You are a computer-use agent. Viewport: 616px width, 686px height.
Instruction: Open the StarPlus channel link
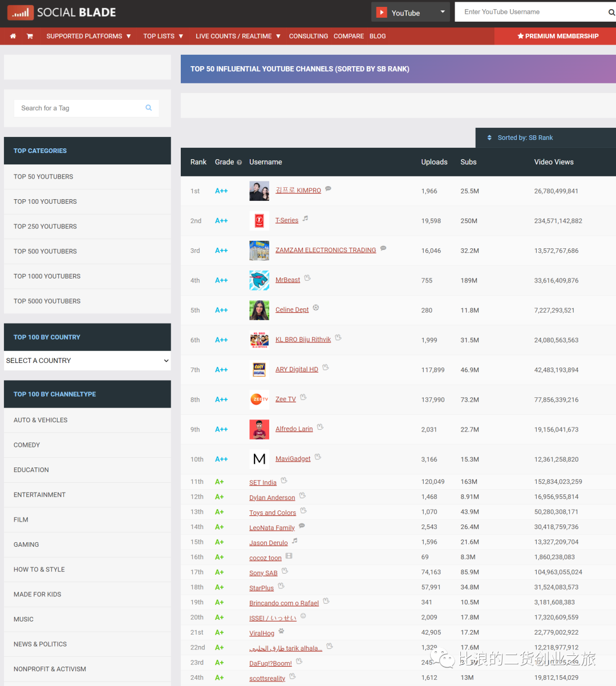(x=261, y=588)
